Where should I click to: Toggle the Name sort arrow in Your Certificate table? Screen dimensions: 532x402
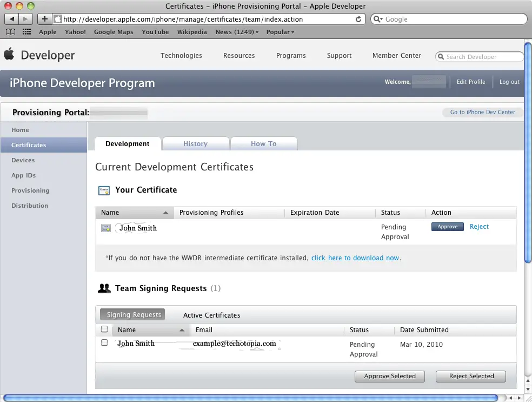click(166, 213)
